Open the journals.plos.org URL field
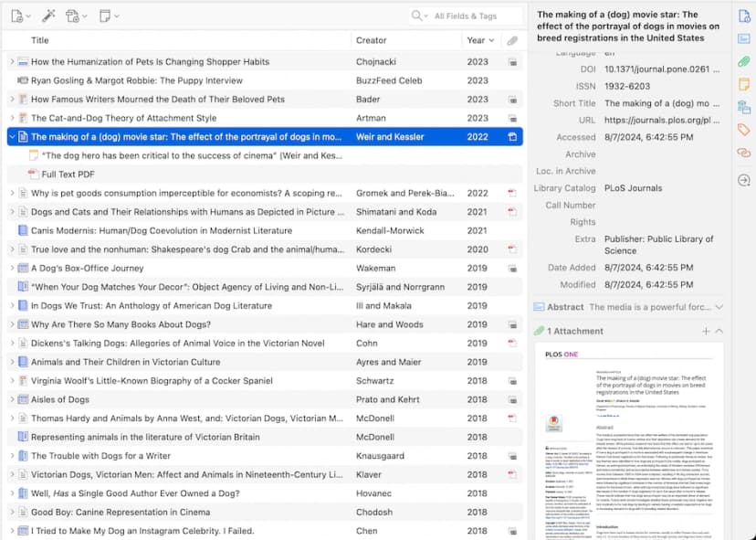Viewport: 756px width, 540px height. [x=661, y=121]
